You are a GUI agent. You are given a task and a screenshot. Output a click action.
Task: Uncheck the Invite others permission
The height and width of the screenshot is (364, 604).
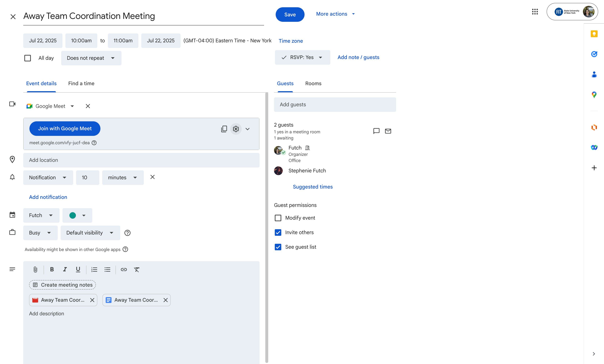278,232
